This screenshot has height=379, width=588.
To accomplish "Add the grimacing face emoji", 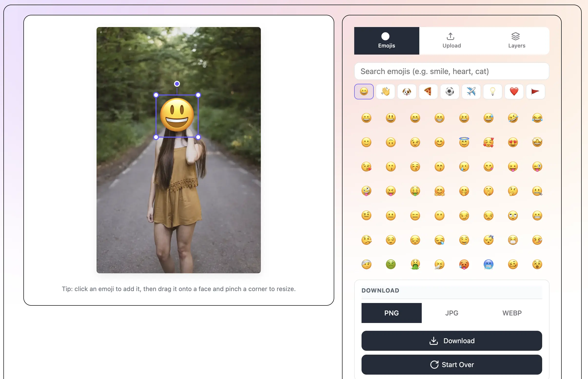I will pos(537,216).
